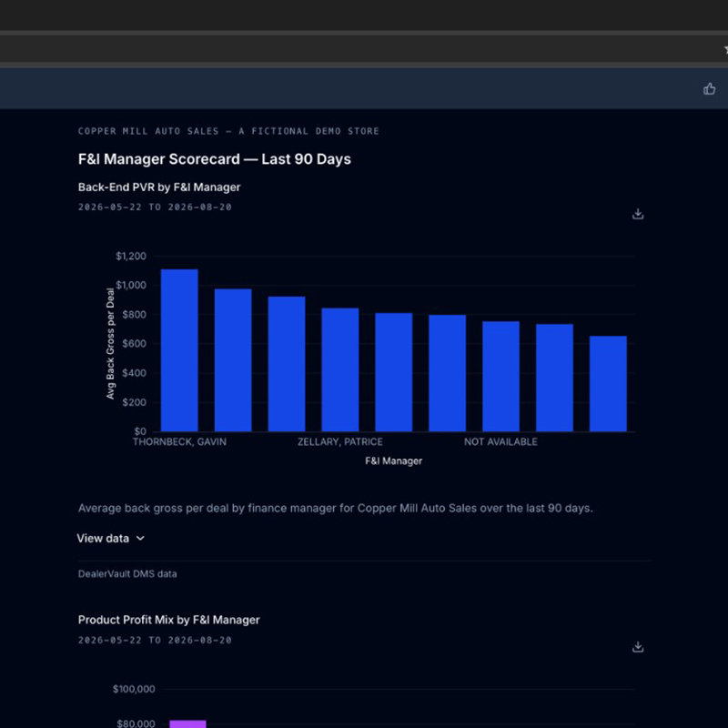
Task: Click the ZELLARY, PATRICE axis label
Action: (340, 441)
